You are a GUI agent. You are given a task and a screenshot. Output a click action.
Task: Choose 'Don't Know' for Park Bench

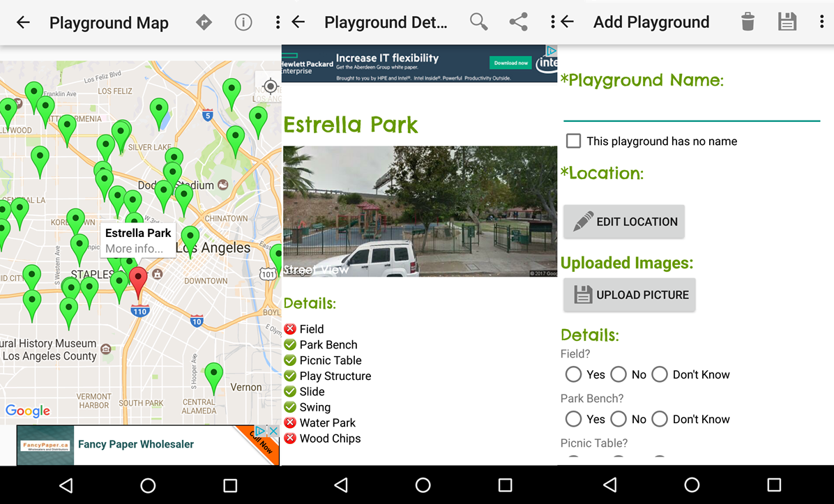click(660, 420)
